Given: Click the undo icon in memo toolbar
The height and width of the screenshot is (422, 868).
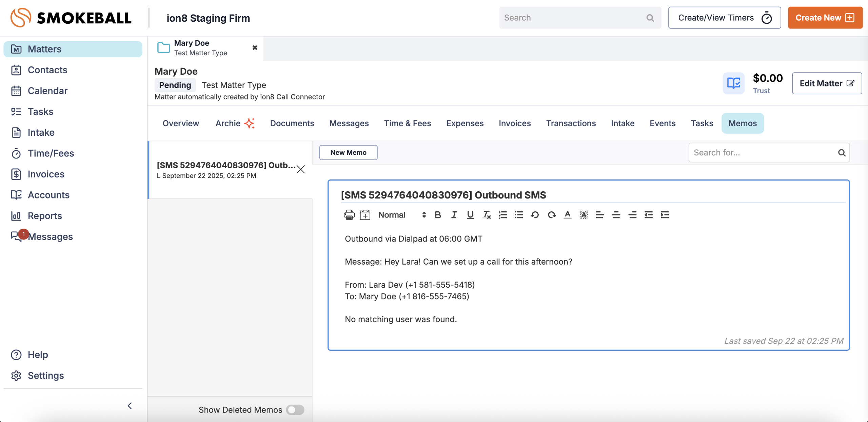Looking at the screenshot, I should tap(535, 215).
